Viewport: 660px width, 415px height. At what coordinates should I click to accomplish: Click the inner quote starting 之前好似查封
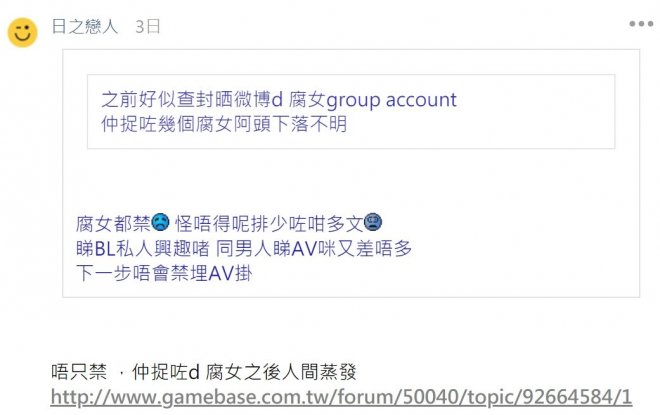[x=351, y=112]
